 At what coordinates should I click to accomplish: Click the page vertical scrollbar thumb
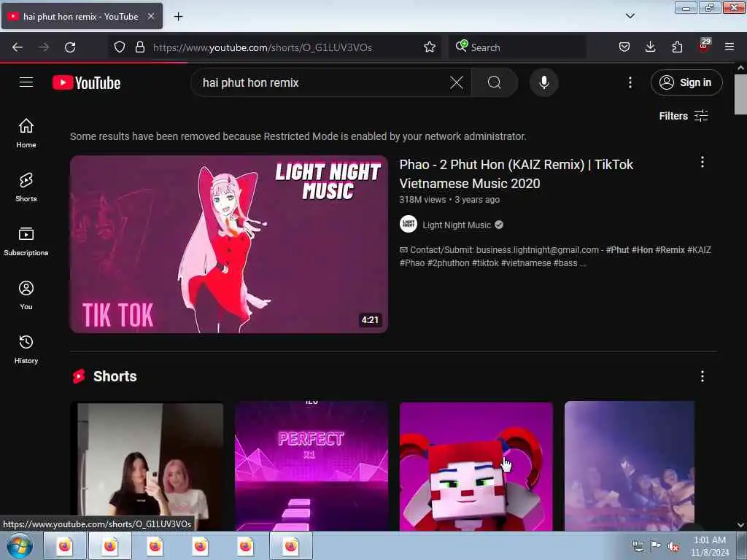[740, 94]
